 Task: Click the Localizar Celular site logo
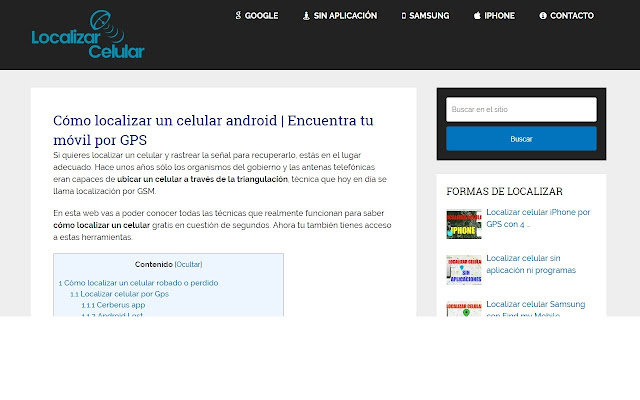pos(88,35)
